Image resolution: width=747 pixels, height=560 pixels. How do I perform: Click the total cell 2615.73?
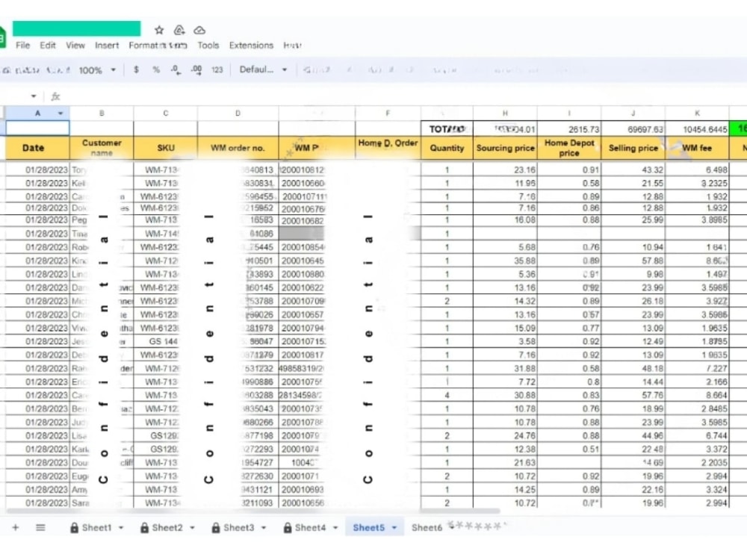(x=569, y=129)
